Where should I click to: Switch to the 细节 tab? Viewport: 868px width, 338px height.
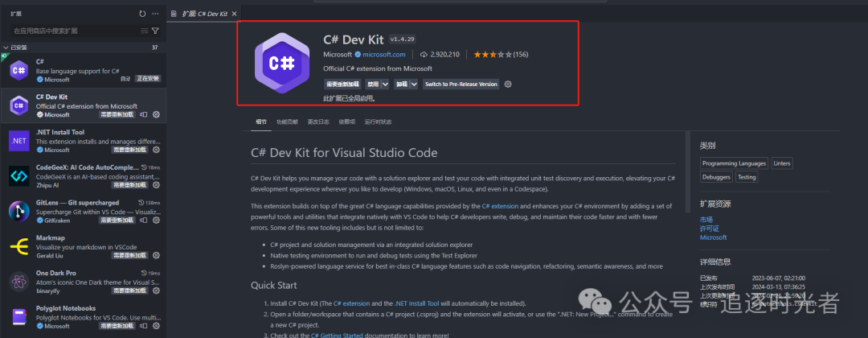click(260, 122)
